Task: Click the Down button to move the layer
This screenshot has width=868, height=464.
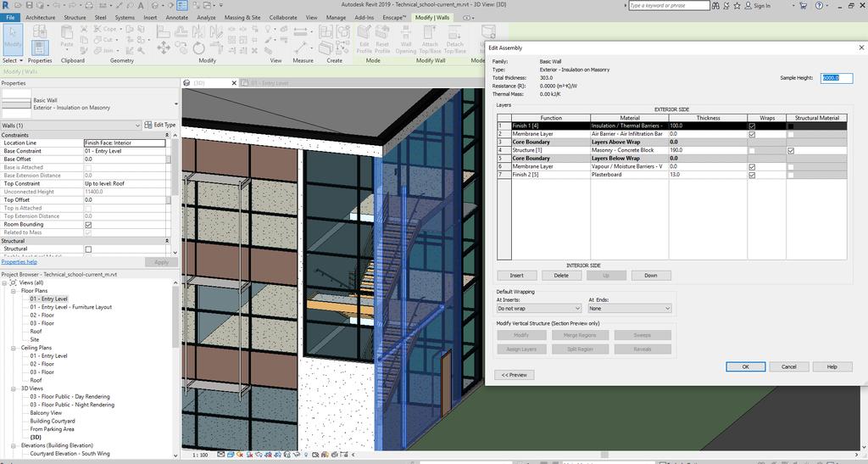Action: pos(650,275)
